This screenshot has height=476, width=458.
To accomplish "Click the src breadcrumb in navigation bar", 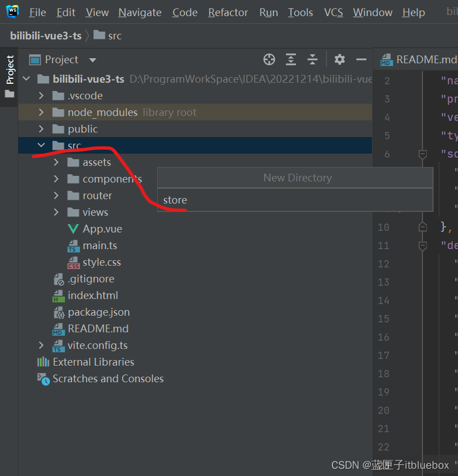I will [108, 36].
